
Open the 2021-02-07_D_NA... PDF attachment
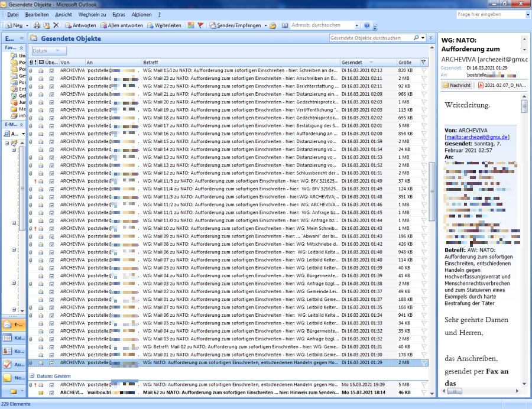(x=501, y=85)
